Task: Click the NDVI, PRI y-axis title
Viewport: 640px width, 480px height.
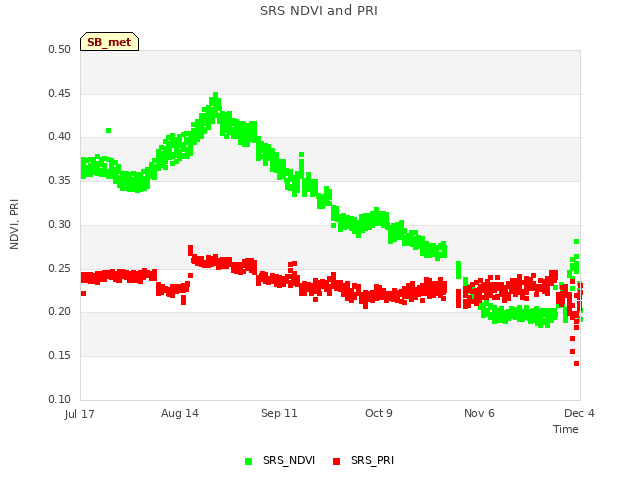Action: 14,224
